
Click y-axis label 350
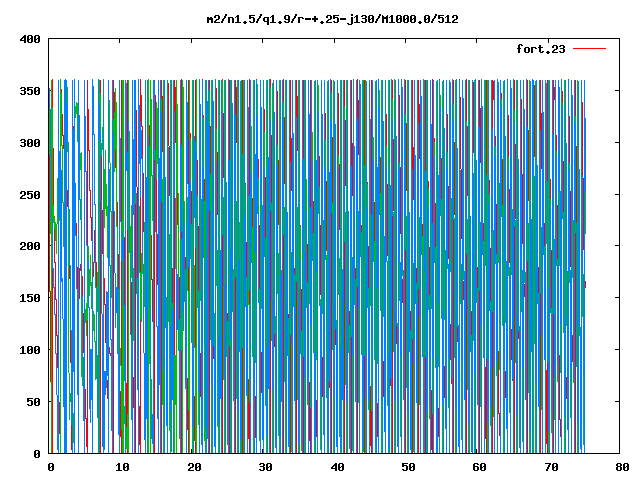point(30,91)
